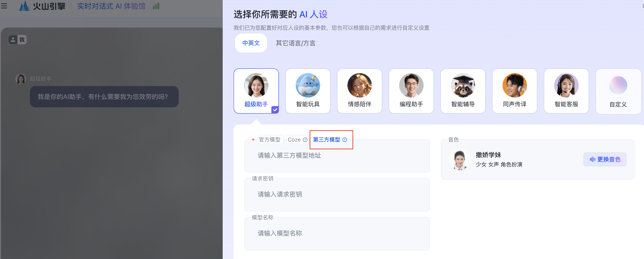Click the assistant greeting message bubble

click(x=104, y=97)
